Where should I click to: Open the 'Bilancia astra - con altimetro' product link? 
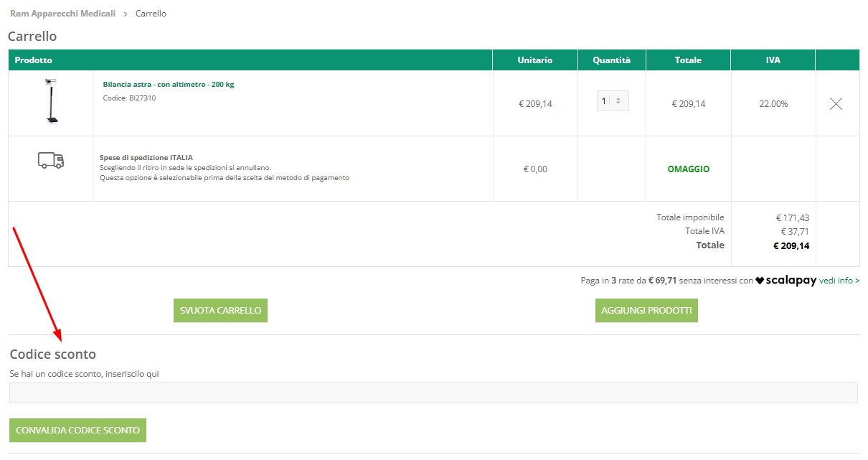pyautogui.click(x=168, y=85)
